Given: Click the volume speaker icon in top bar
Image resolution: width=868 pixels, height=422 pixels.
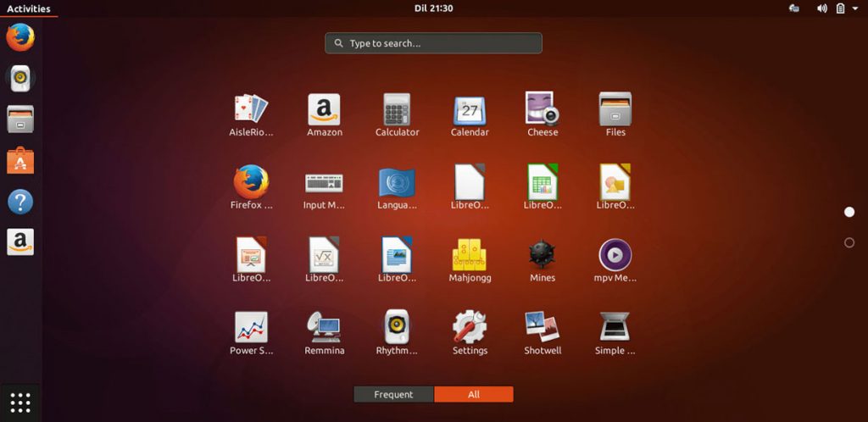Looking at the screenshot, I should pos(822,8).
